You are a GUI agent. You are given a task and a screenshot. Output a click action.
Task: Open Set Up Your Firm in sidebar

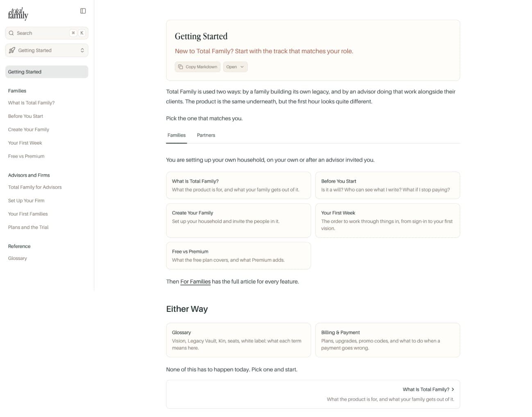click(x=26, y=201)
